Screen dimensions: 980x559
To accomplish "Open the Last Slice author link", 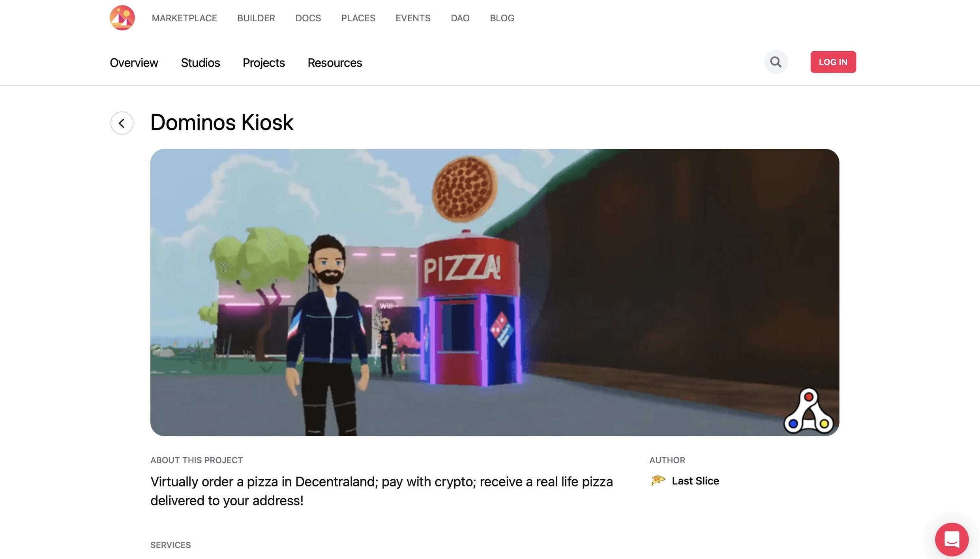I will [x=695, y=480].
